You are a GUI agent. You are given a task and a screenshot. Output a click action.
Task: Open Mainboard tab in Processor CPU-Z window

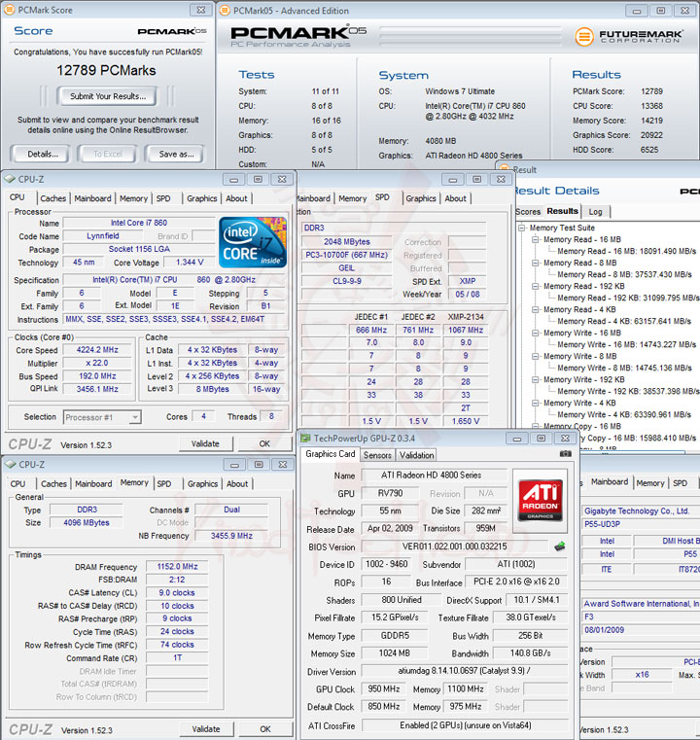click(92, 198)
